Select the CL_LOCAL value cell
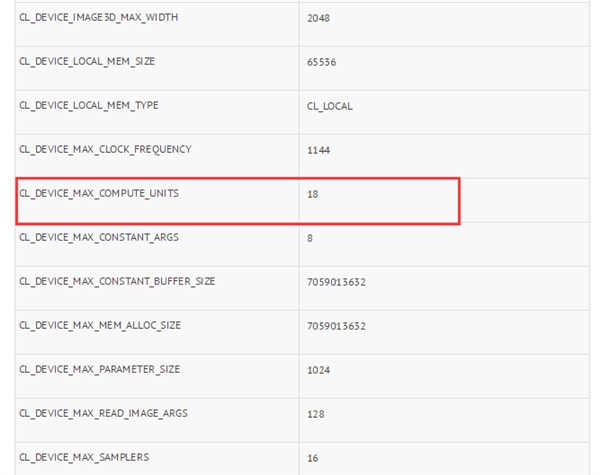Image resolution: width=600 pixels, height=475 pixels. click(x=329, y=106)
